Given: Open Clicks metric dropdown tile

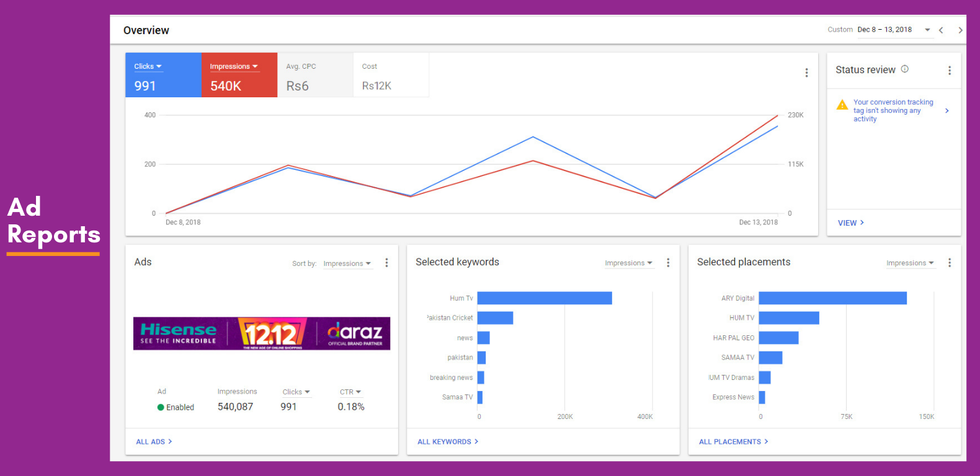Looking at the screenshot, I should [164, 75].
